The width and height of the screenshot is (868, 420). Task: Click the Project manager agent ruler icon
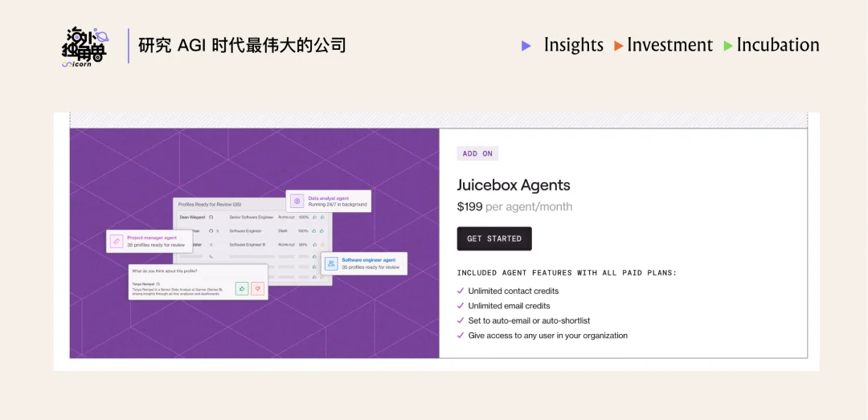coord(117,241)
